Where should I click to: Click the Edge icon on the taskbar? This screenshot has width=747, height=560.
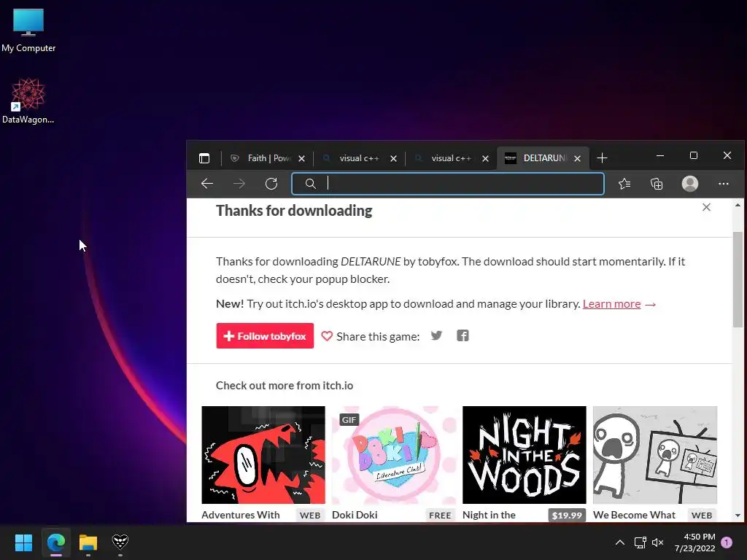tap(55, 542)
